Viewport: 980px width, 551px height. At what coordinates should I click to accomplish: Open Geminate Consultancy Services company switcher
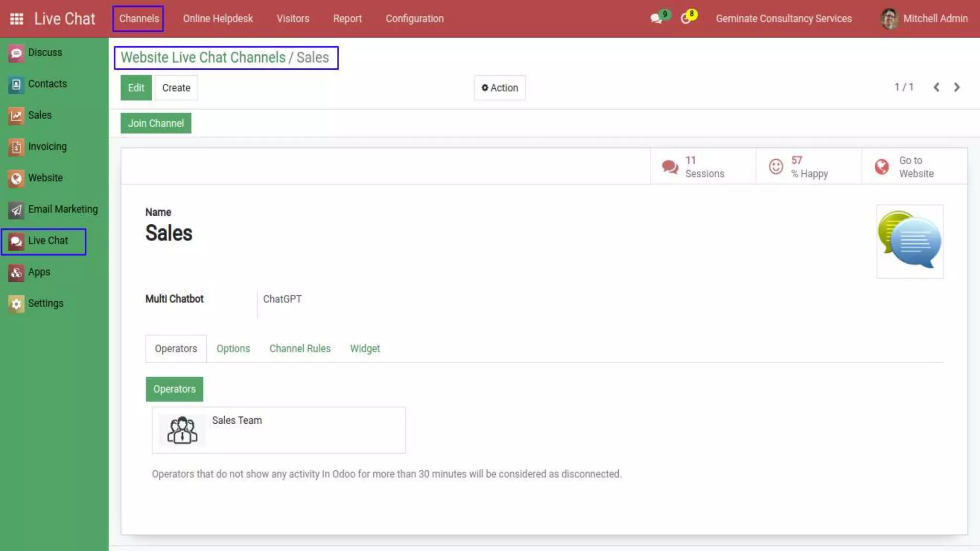point(783,19)
